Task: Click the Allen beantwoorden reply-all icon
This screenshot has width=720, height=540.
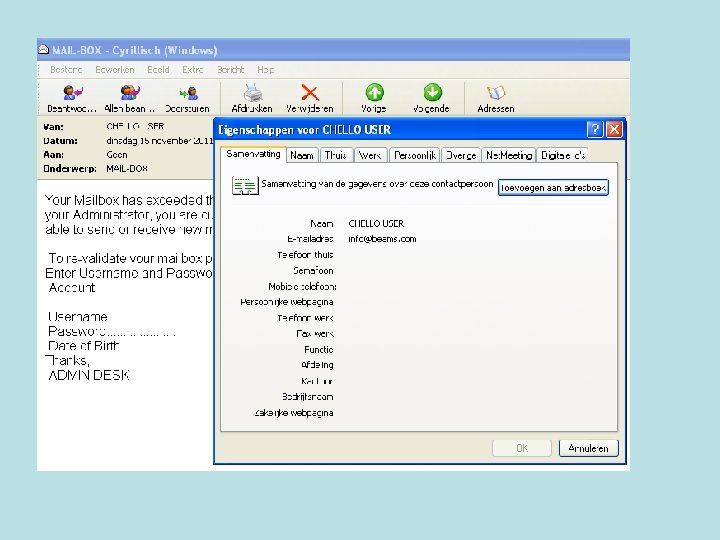Action: pyautogui.click(x=130, y=93)
